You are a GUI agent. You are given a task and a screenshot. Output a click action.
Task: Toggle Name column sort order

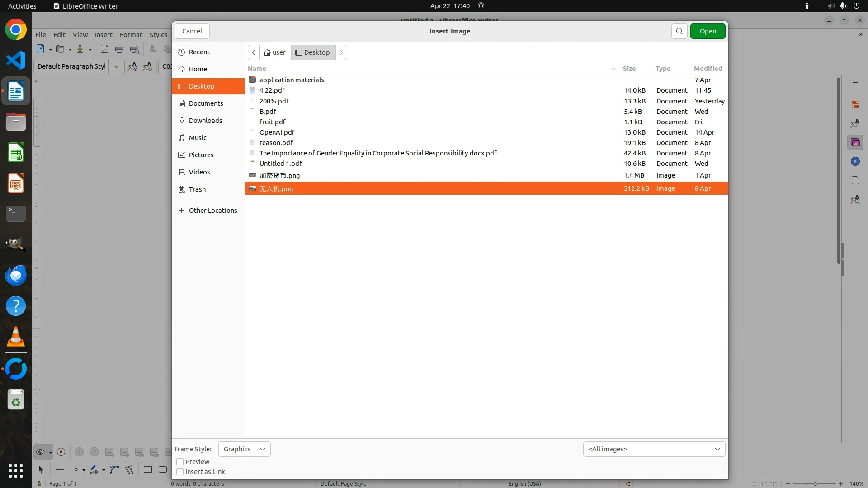257,69
